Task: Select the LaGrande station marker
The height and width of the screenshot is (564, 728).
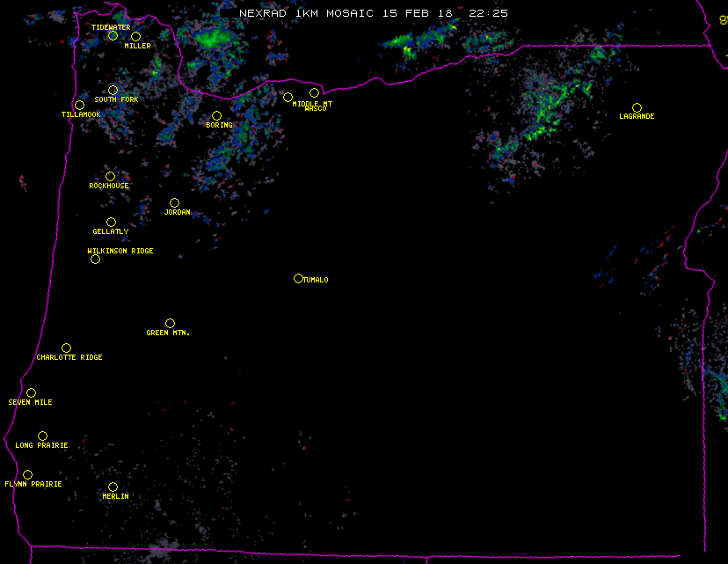Action: pyautogui.click(x=637, y=107)
